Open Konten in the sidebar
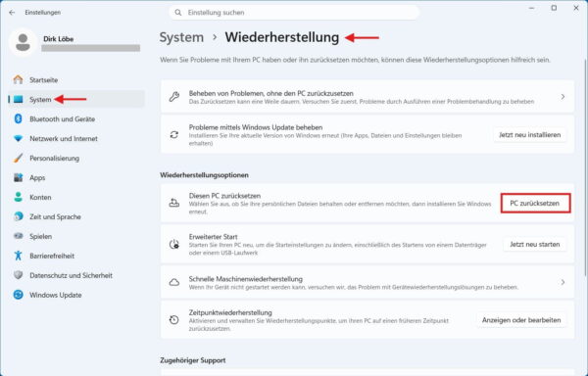Viewport: 588px width, 376px height. coord(76,197)
